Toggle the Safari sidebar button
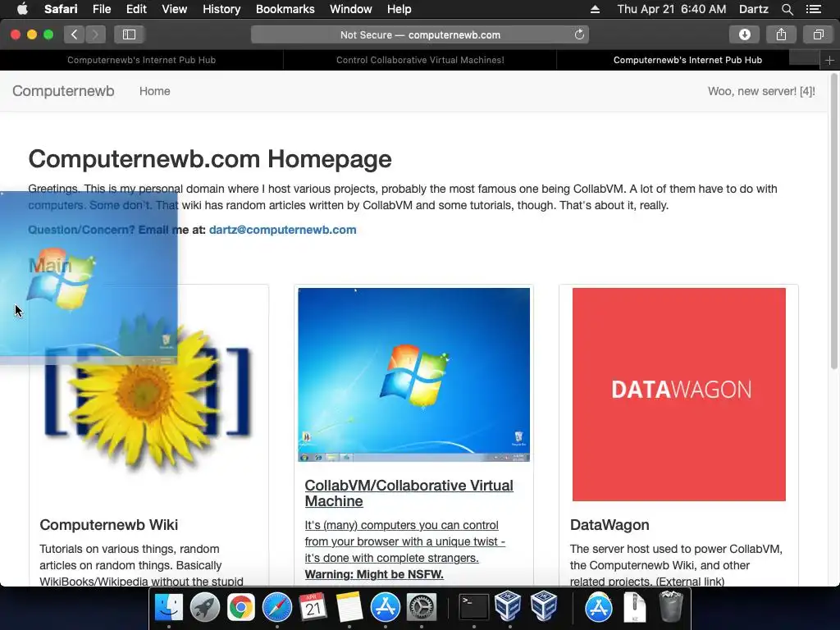 click(129, 34)
